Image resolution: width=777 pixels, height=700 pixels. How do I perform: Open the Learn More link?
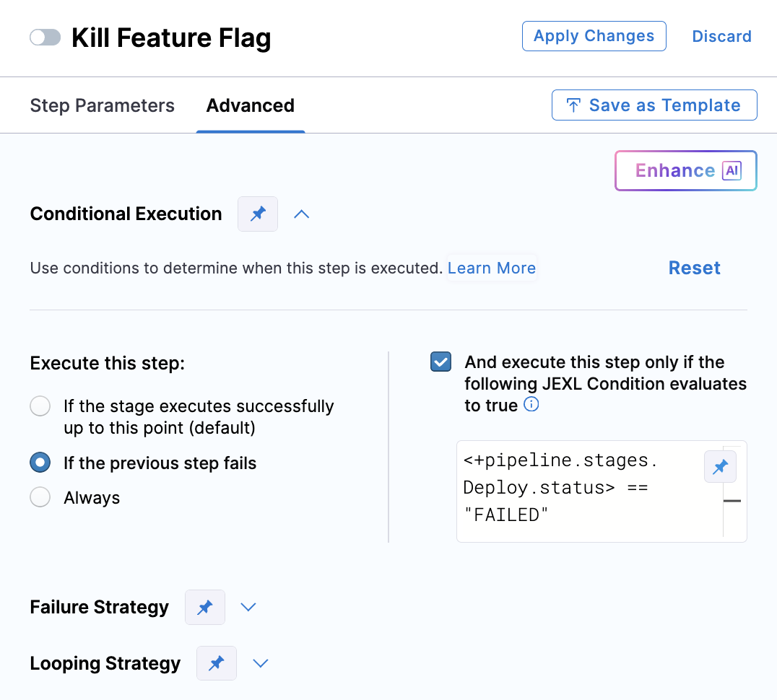(x=491, y=268)
